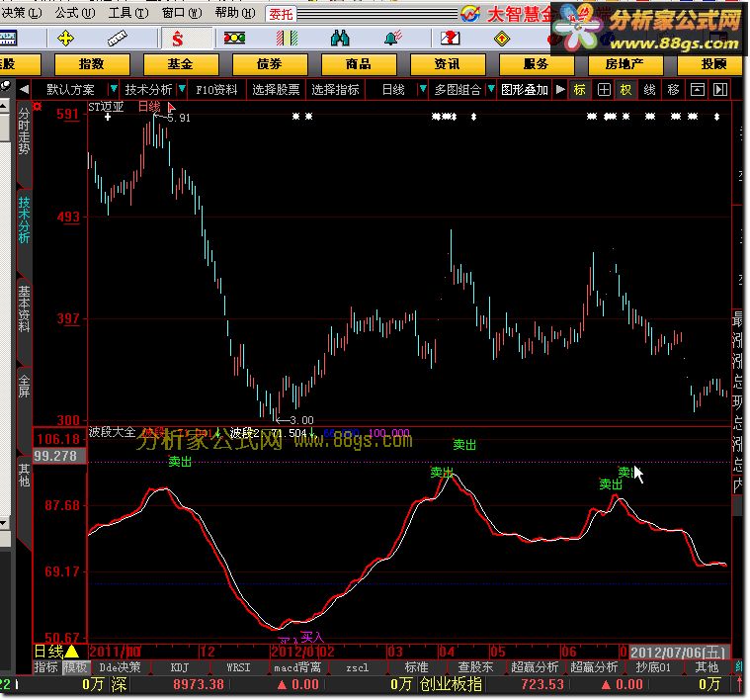750x700 pixels.
Task: Click the 基金 category button
Action: (180, 64)
